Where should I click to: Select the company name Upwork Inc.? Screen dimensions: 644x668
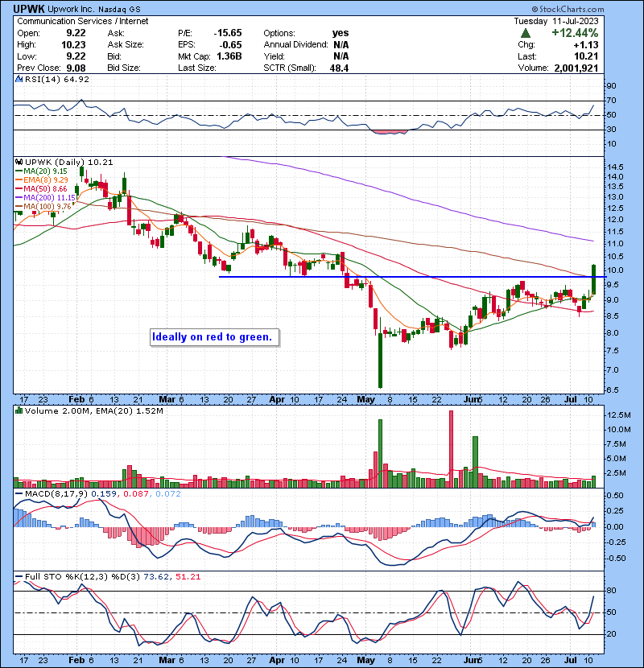(72, 9)
